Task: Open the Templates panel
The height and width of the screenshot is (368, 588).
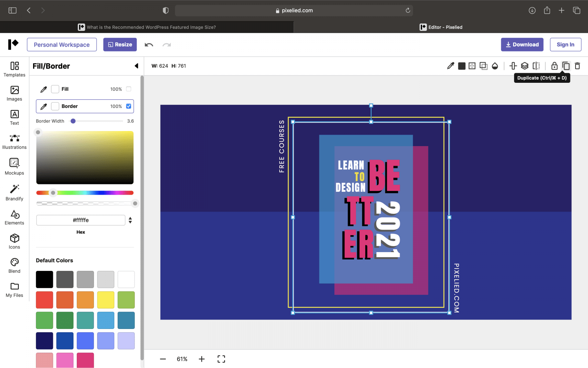Action: pos(14,69)
